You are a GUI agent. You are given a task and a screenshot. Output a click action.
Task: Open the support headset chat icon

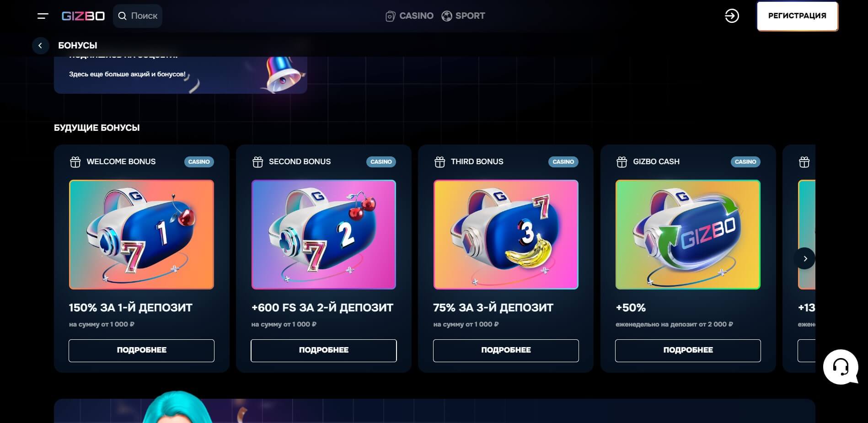point(841,367)
